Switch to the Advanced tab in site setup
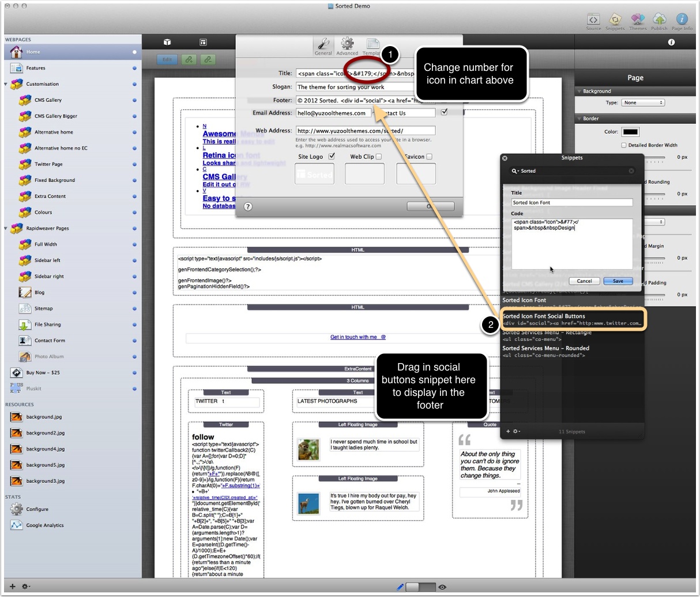Image resolution: width=700 pixels, height=597 pixels. [347, 47]
